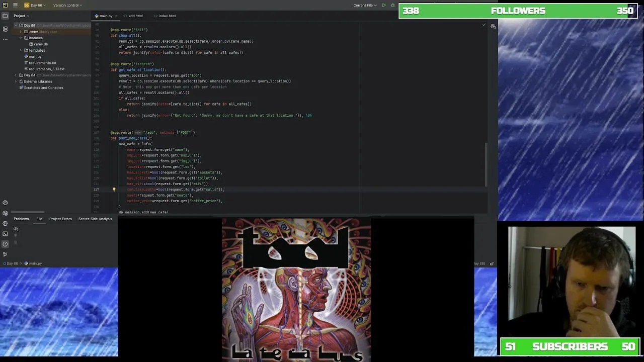
Task: Close the main.py editor tab
Action: click(117, 16)
